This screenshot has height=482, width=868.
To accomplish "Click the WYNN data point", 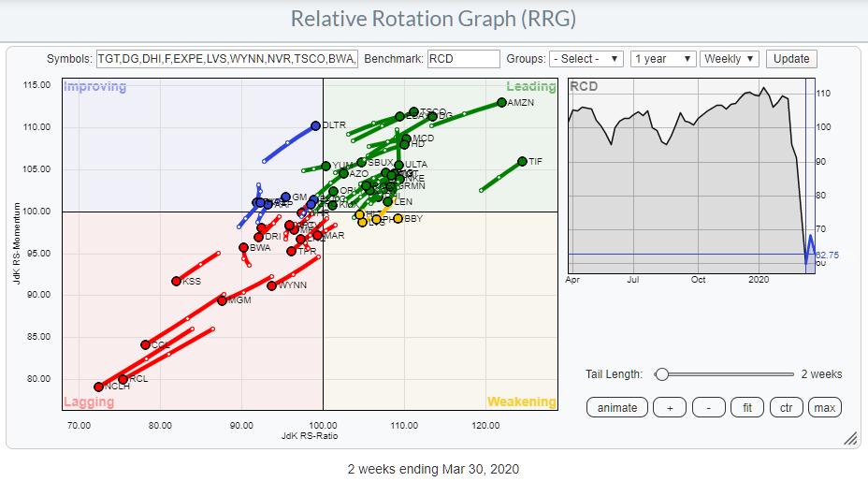I will 272,285.
